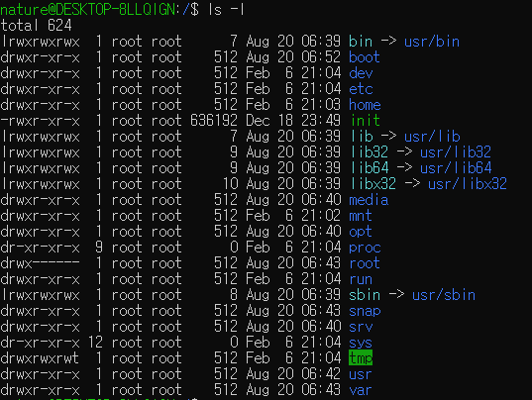Select the 'lib64' symlink name
Image resolution: width=532 pixels, height=400 pixels.
370,168
